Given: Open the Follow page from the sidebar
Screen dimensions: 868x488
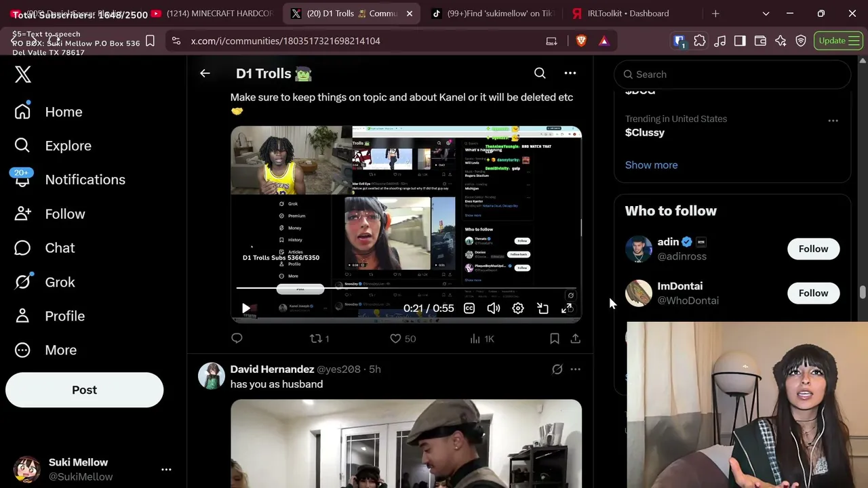Looking at the screenshot, I should coord(50,214).
